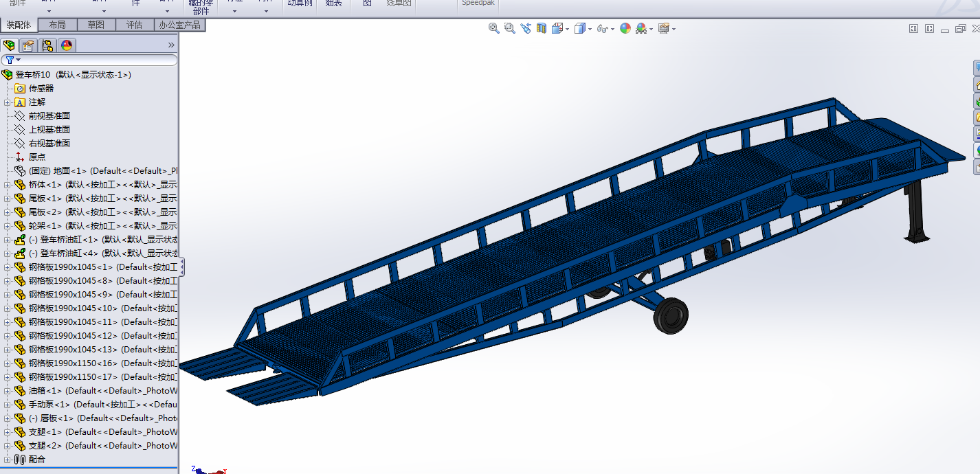
Task: Switch to the 草图 tab
Action: point(96,25)
